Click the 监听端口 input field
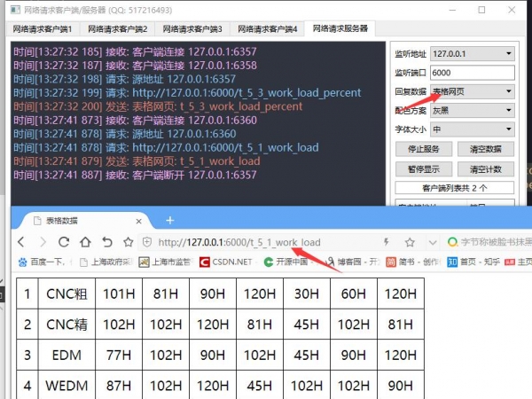 coord(472,73)
